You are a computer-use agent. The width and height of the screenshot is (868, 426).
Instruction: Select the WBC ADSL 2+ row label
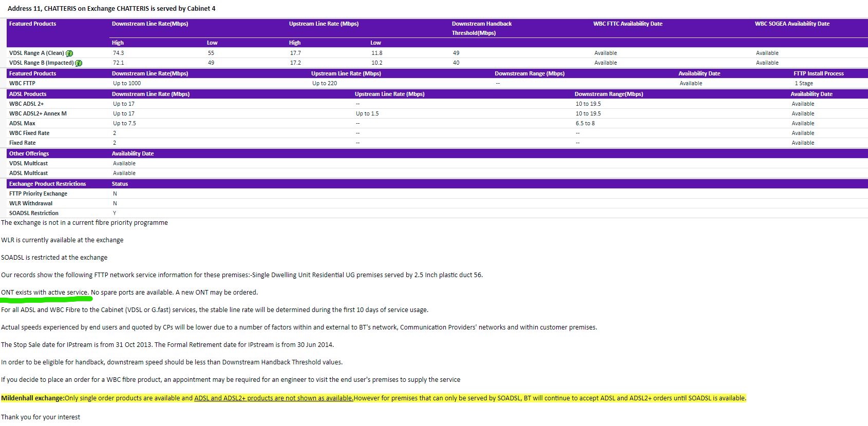(x=26, y=104)
